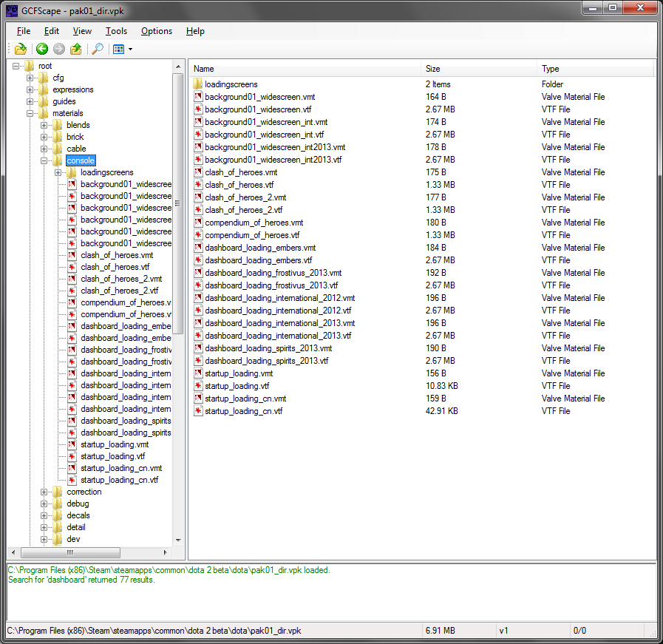
Task: Select clash_of_heroes_2.vmt in tree
Action: coord(121,279)
